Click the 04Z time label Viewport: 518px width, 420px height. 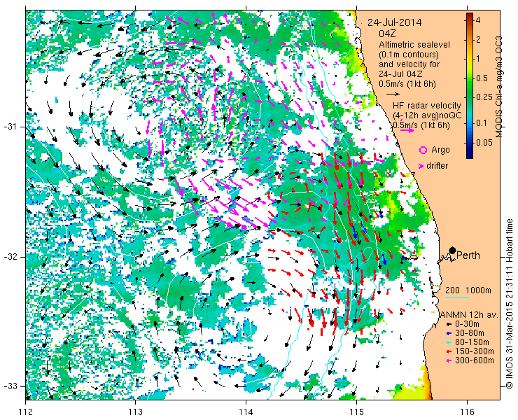click(387, 34)
